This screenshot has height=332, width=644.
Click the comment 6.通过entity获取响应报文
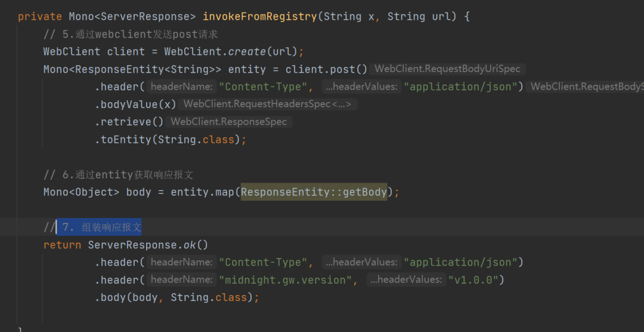[x=118, y=175]
